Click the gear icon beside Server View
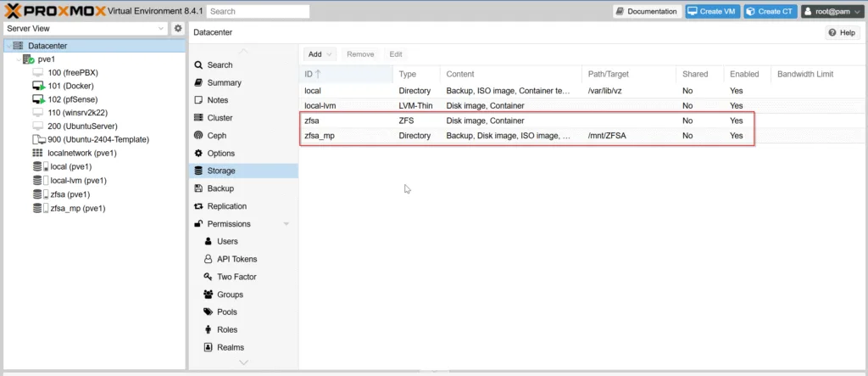 [178, 28]
